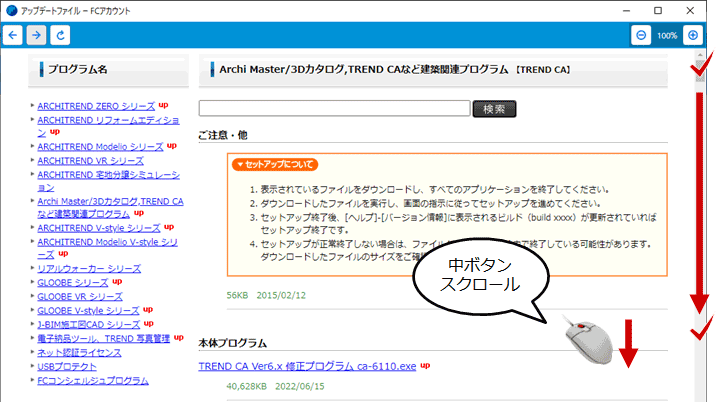The width and height of the screenshot is (721, 402).
Task: Click the 56KB 2015/02/12 file info text
Action: [266, 295]
